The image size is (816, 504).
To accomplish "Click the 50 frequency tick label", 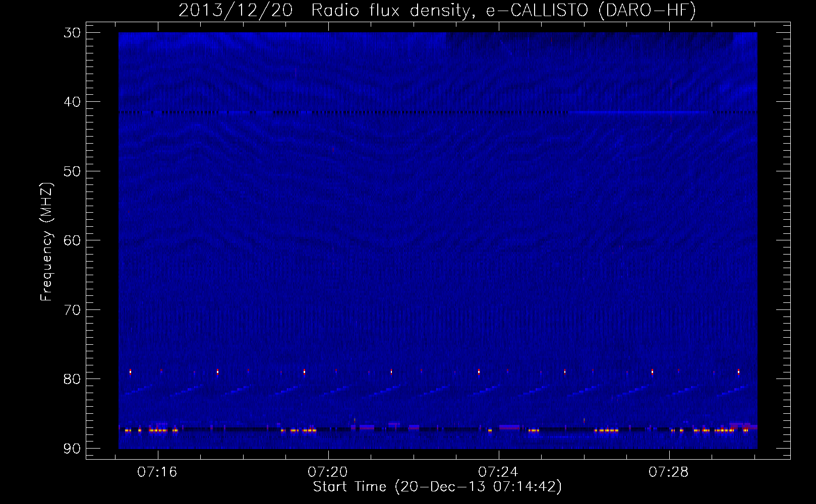I will (x=73, y=171).
